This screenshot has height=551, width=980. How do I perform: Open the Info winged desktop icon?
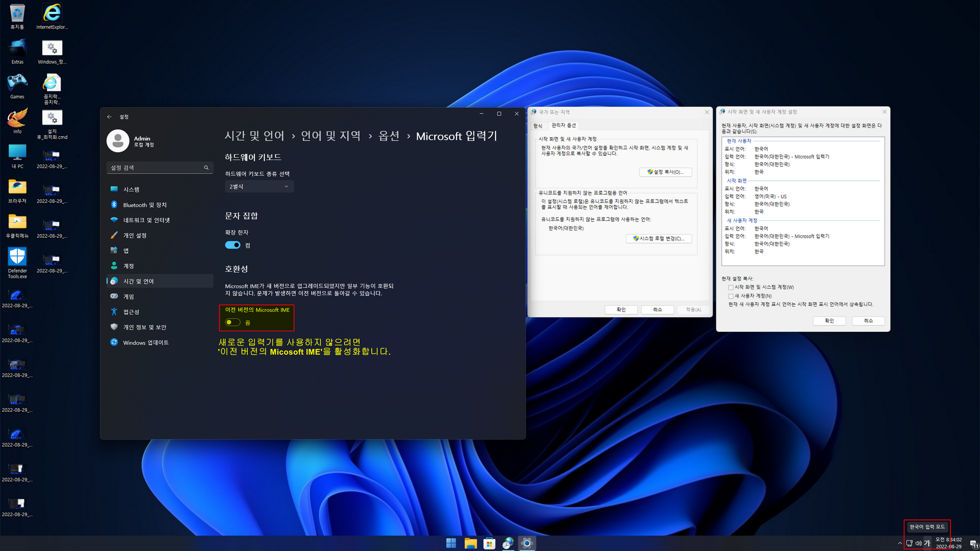(17, 121)
